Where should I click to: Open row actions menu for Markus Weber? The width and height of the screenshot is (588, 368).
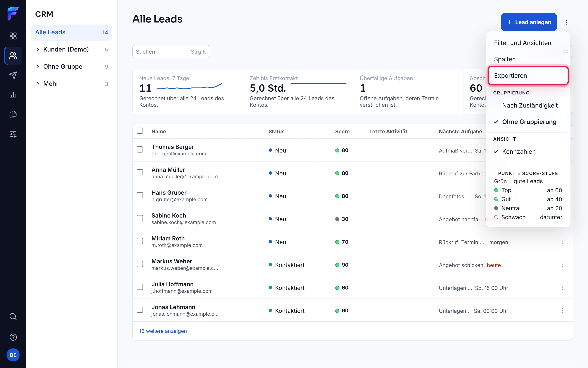562,265
